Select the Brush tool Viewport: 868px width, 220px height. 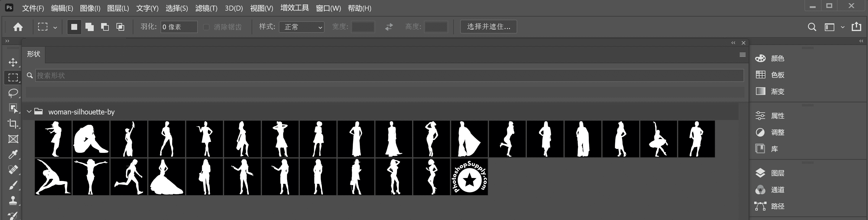click(13, 185)
